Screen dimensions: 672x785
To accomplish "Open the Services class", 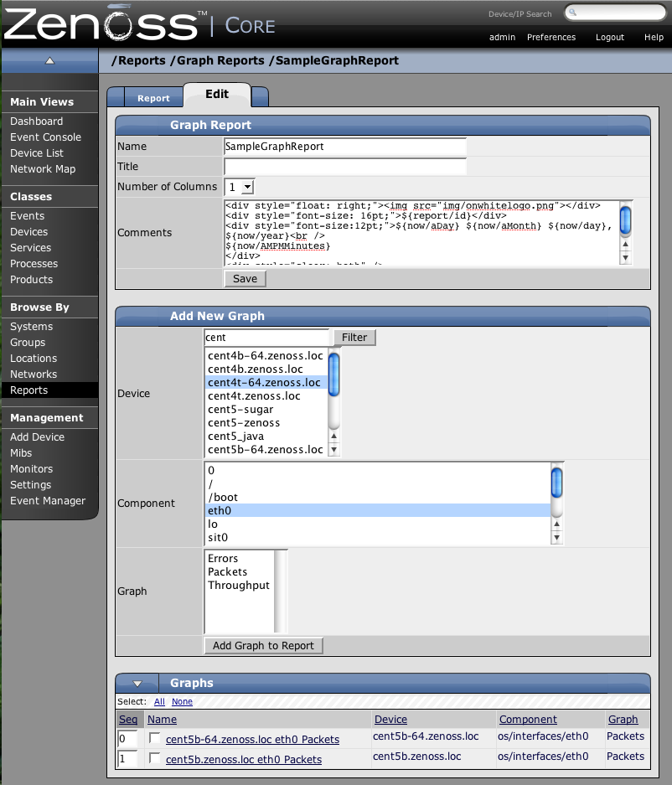I will pyautogui.click(x=30, y=248).
